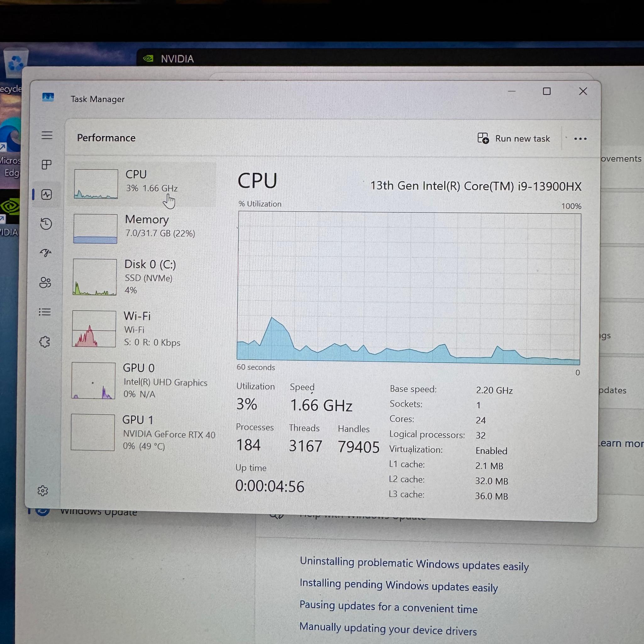This screenshot has width=644, height=644.
Task: Click the Up time value 0:00:04:56
Action: coord(270,486)
